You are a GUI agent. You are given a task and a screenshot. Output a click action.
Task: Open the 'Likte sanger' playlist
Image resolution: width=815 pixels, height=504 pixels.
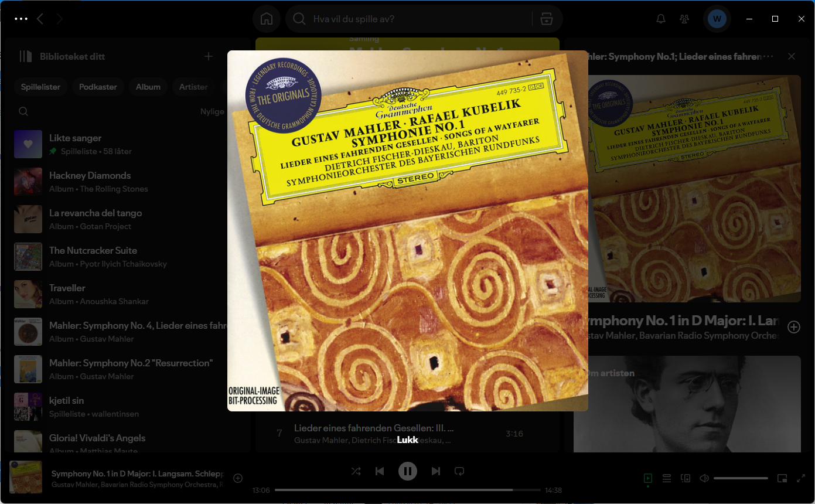point(120,144)
